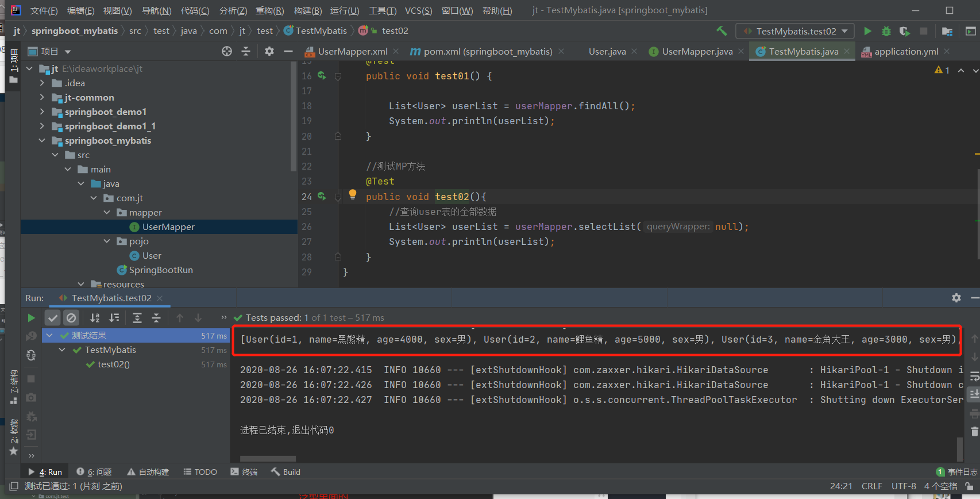Run with coverage from the toolbar
This screenshot has width=980, height=499.
[905, 31]
